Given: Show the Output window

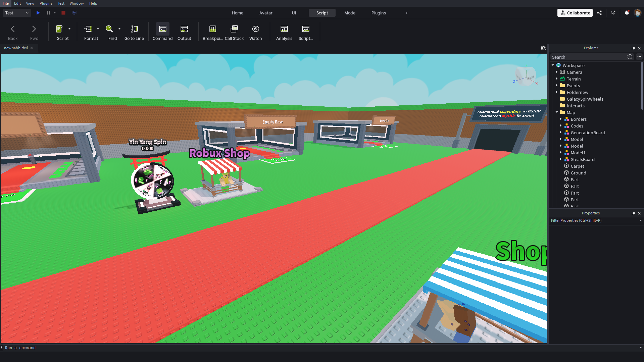Looking at the screenshot, I should (x=184, y=32).
